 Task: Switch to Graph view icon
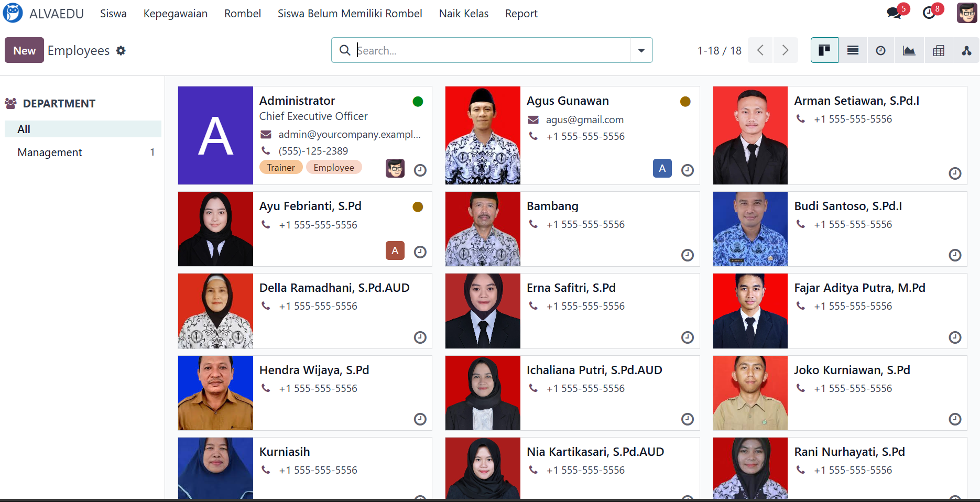[909, 50]
